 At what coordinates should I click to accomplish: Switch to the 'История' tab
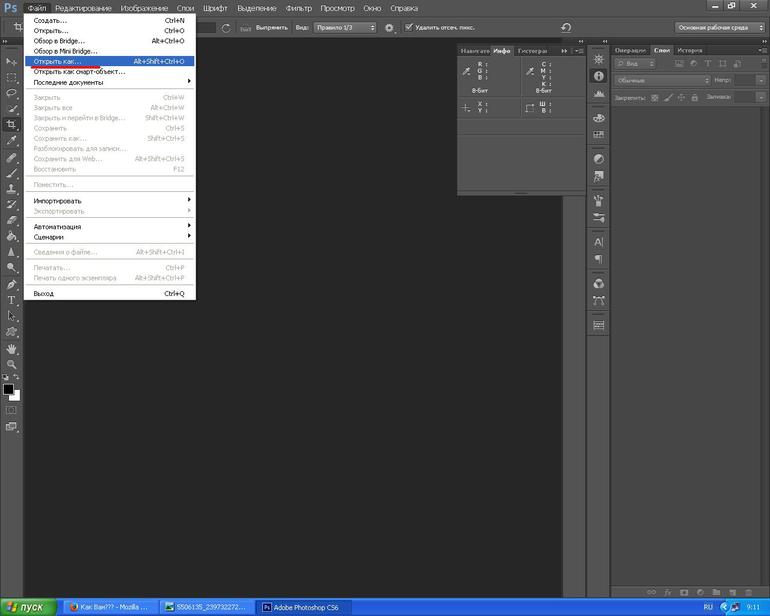[x=690, y=50]
